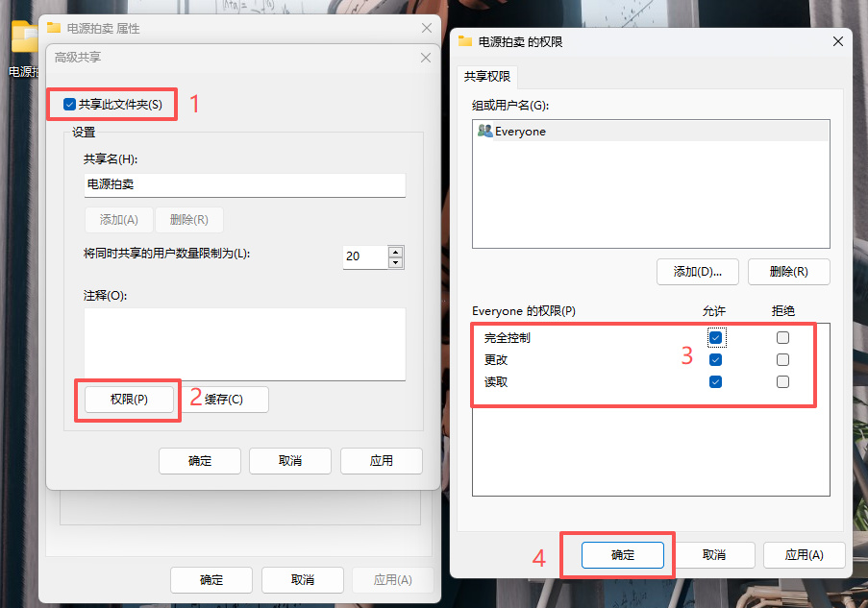
Task: Check 完全控制 deny checkbox
Action: (x=782, y=337)
